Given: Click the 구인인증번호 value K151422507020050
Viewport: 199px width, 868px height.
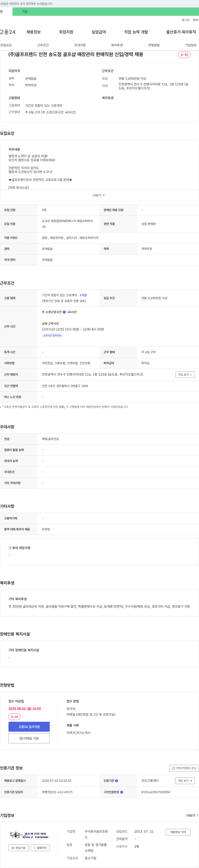Looking at the screenshot, I should [x=156, y=792].
